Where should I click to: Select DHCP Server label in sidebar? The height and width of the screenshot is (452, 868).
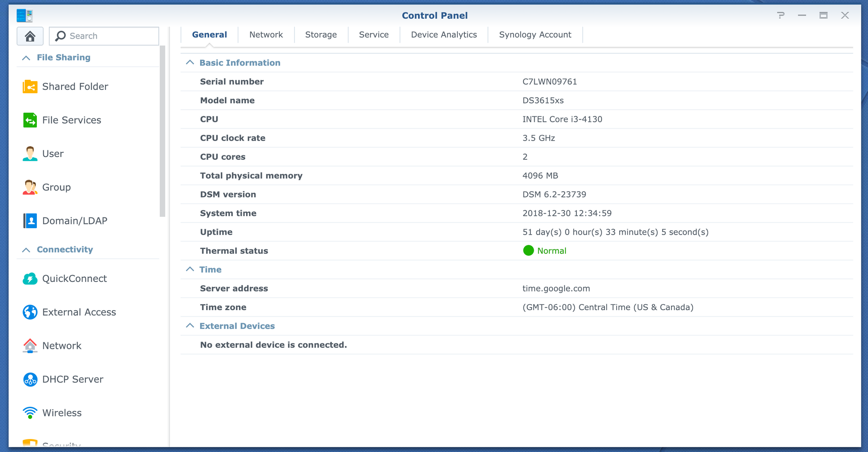[73, 380]
